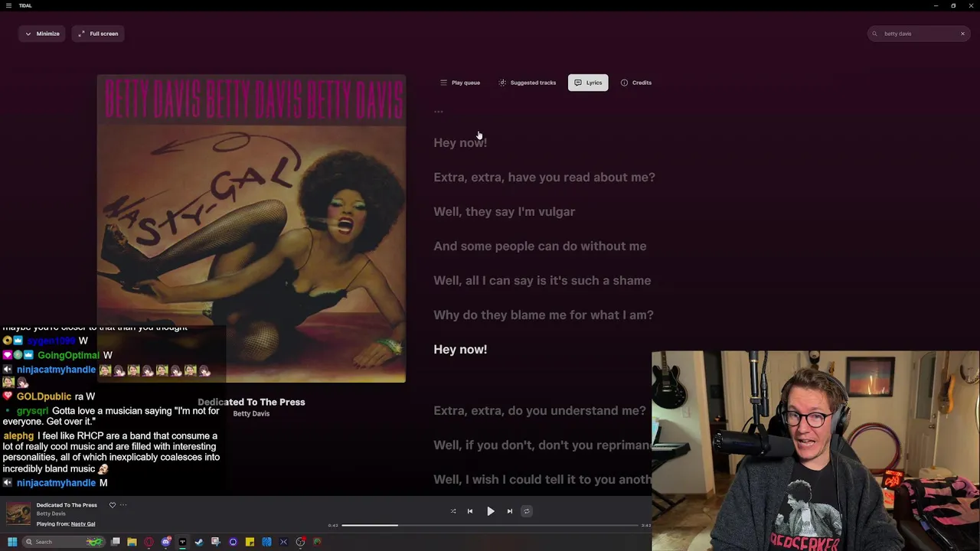This screenshot has width=980, height=551.
Task: Open the TIDAL hamburger menu
Action: (x=8, y=5)
